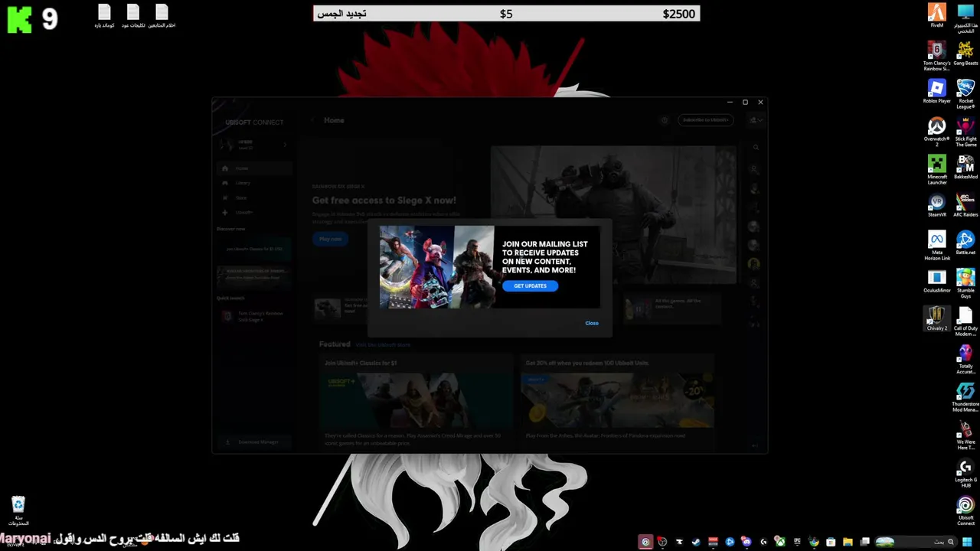Click the $2500 goal progress bar

pyautogui.click(x=506, y=14)
